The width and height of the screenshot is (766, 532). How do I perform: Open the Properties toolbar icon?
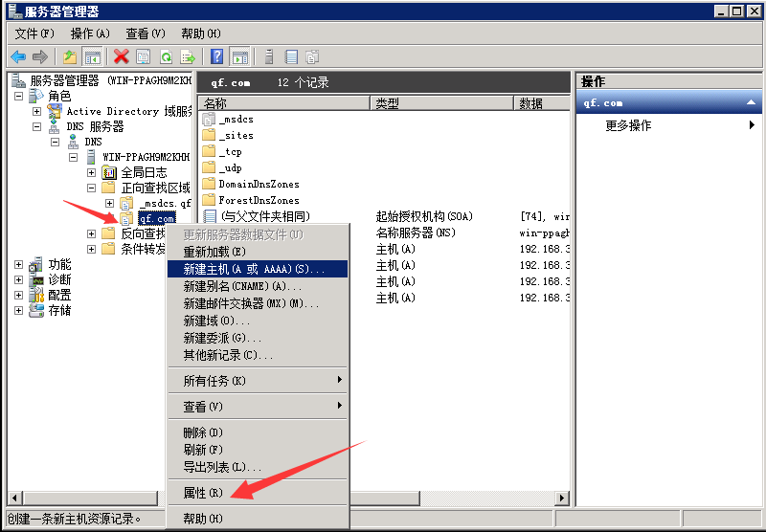143,57
